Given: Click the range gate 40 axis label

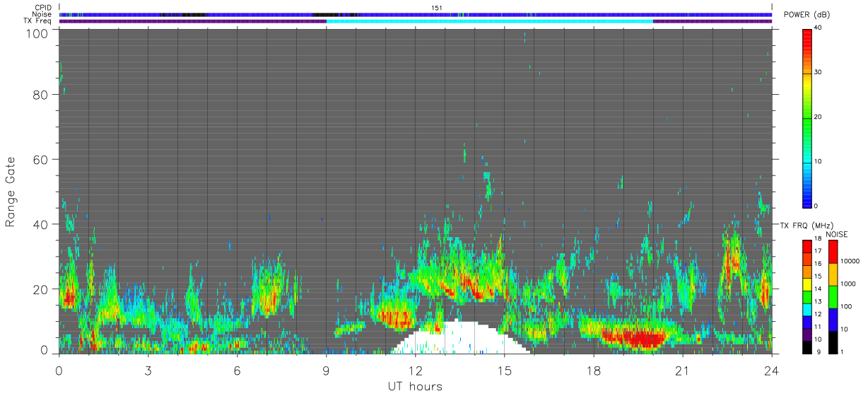Looking at the screenshot, I should [x=41, y=224].
